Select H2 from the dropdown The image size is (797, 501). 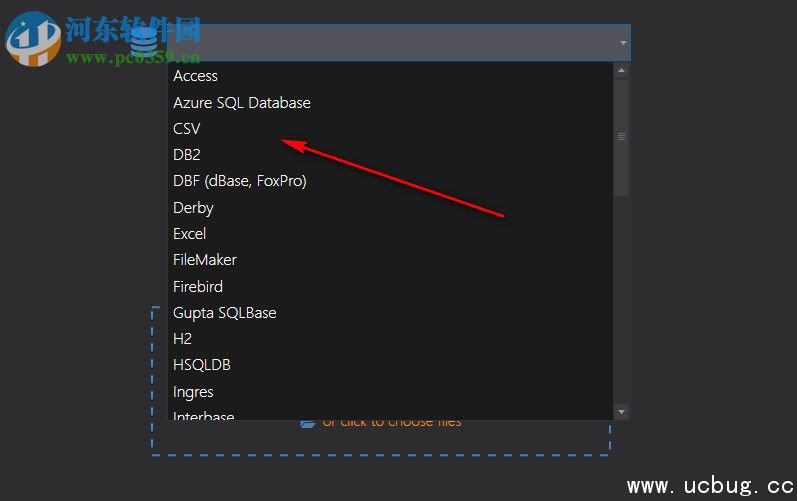coord(182,339)
